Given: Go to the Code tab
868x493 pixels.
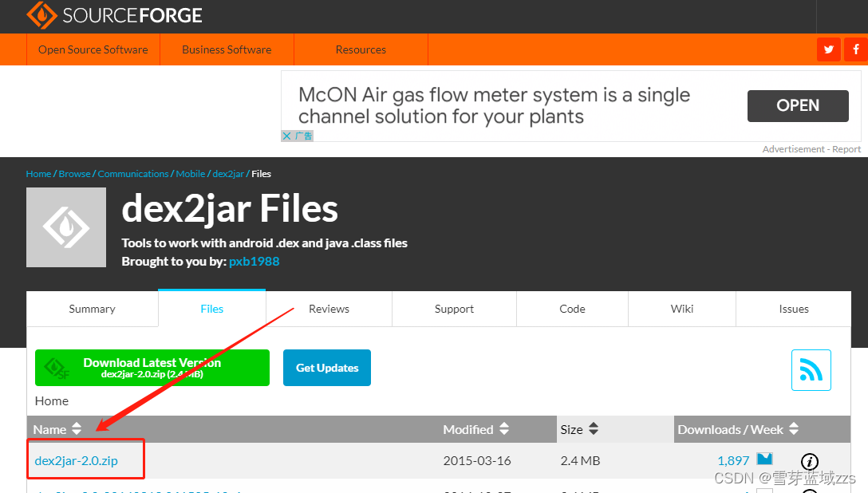Looking at the screenshot, I should pyautogui.click(x=572, y=309).
